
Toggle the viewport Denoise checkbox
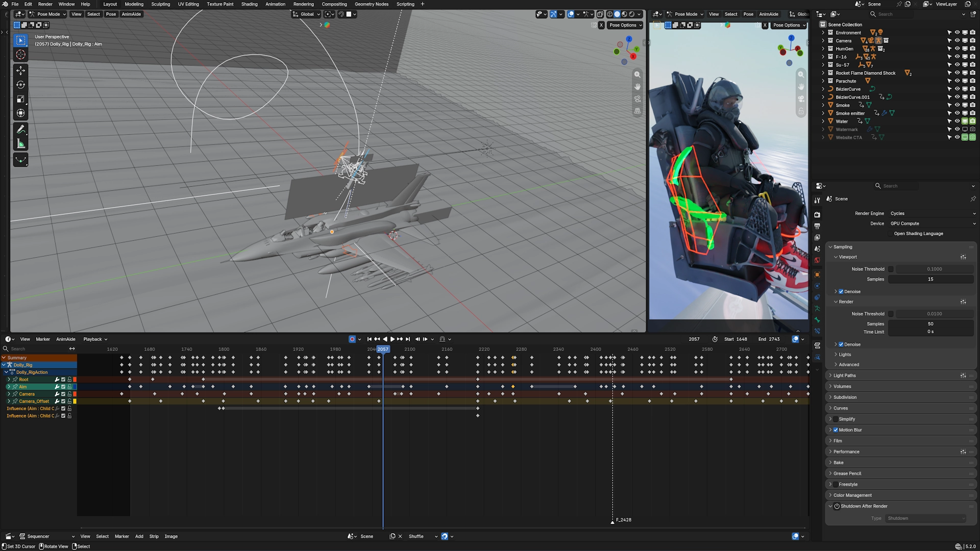(841, 292)
